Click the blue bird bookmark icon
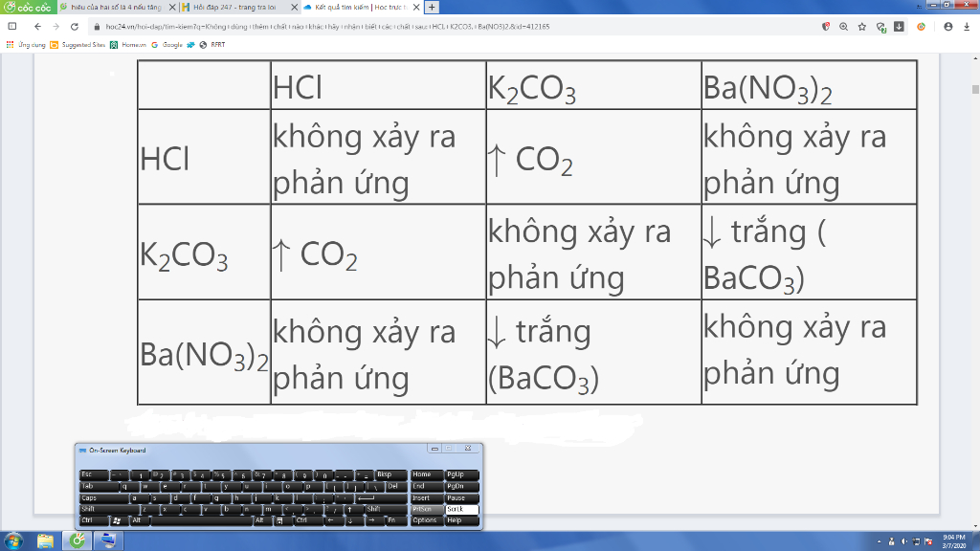Viewport: 980px width, 551px height. 190,45
